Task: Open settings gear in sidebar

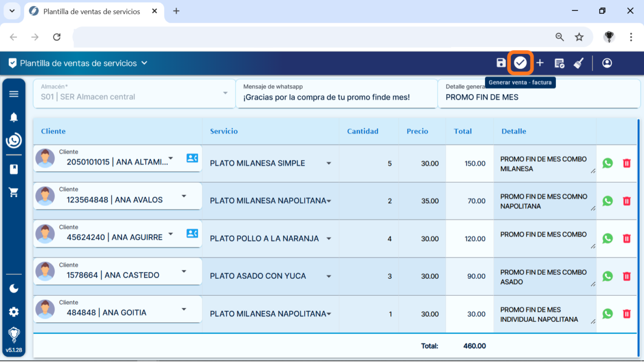Action: (x=14, y=312)
